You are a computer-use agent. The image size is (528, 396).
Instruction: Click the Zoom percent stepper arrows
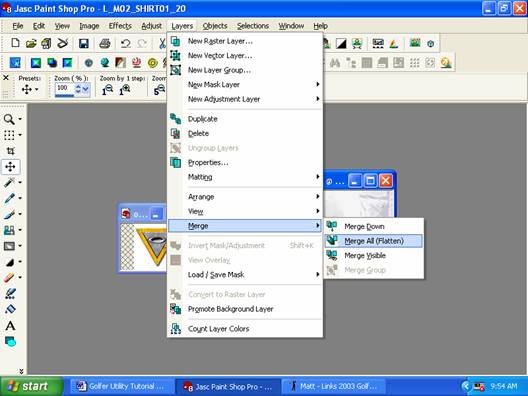78,89
